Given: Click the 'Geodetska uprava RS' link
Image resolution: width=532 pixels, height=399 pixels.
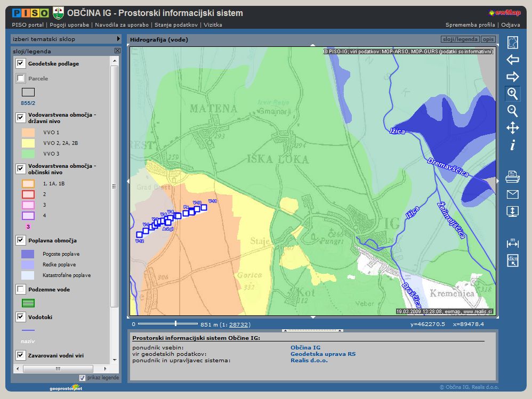Looking at the screenshot, I should [323, 354].
